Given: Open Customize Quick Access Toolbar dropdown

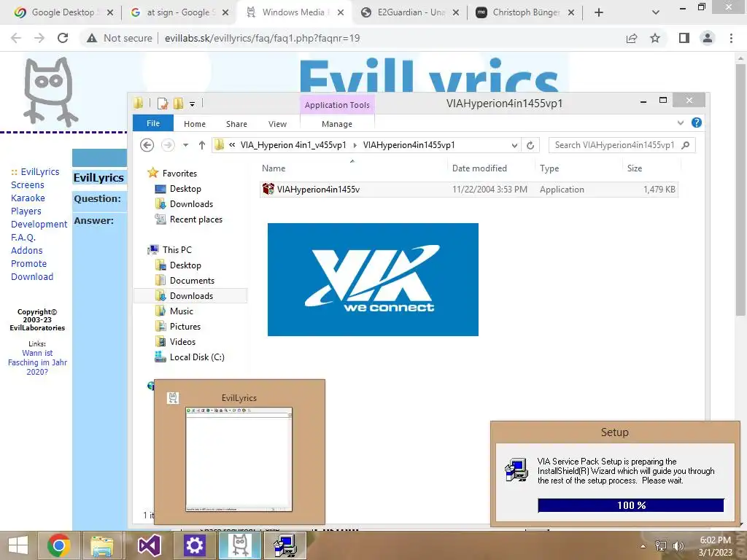Looking at the screenshot, I should [192, 104].
